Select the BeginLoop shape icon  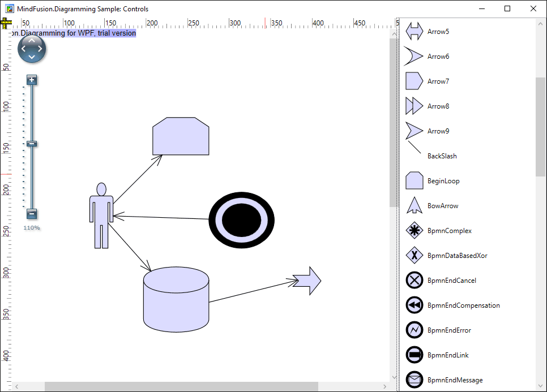[414, 180]
